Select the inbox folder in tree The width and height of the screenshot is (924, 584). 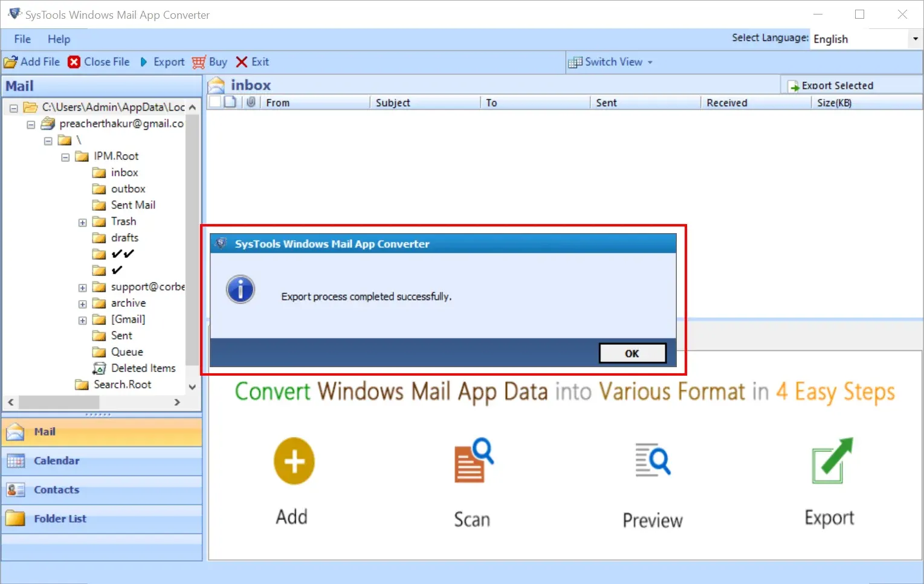pos(124,172)
